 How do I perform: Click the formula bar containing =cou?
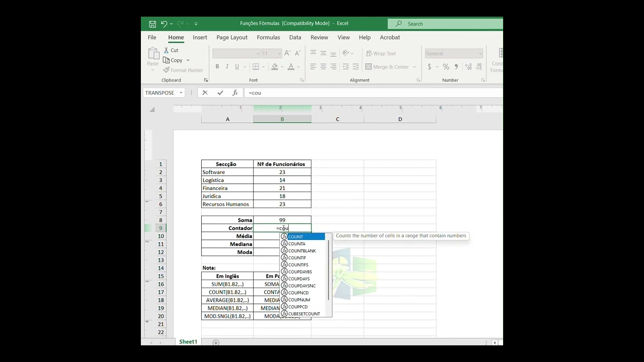tap(373, 93)
